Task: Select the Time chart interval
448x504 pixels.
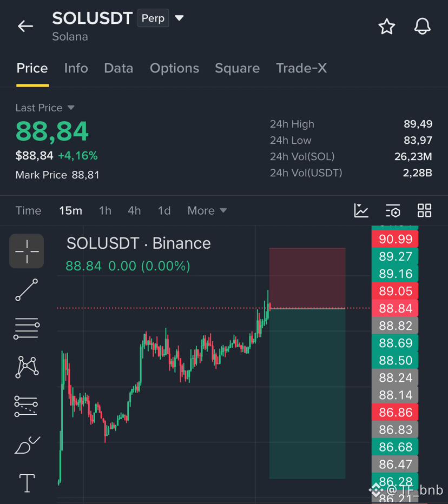Action: [28, 210]
